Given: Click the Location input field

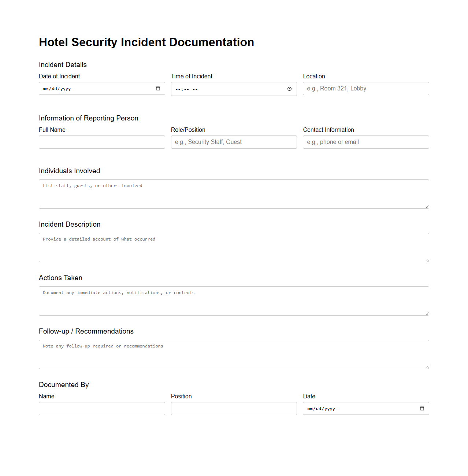Looking at the screenshot, I should pos(365,88).
